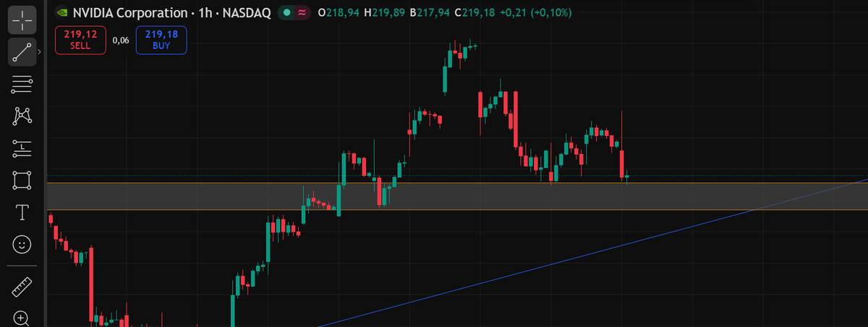Screen dimensions: 868x327
Task: Click the approximate-equal data indicator
Action: click(302, 12)
